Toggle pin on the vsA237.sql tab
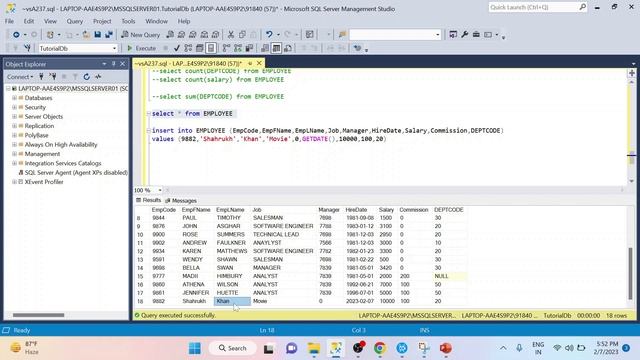640x360 pixels. 250,63
